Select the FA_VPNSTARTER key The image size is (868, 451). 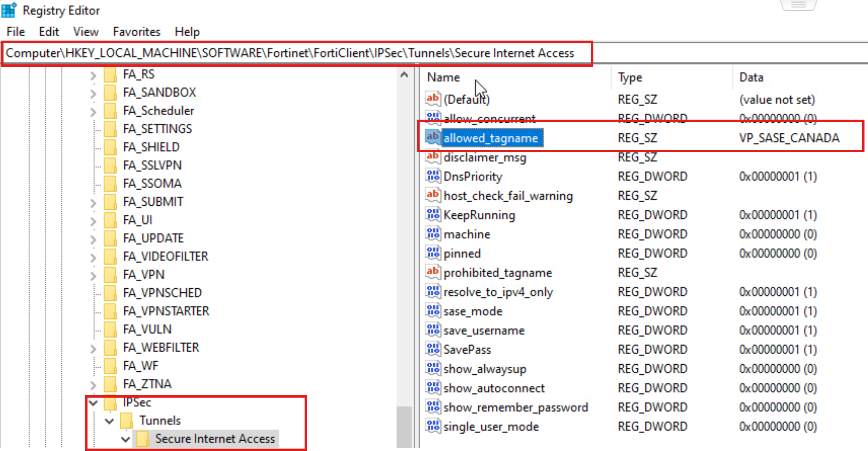tap(166, 311)
